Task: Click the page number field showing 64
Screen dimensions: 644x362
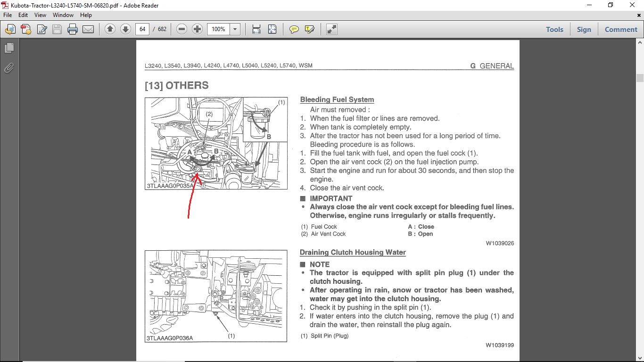Action: 142,29
